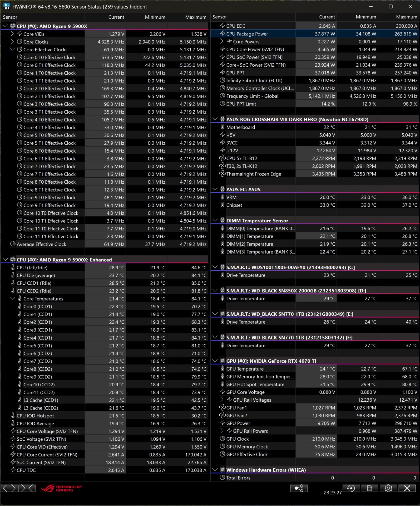The image size is (420, 506).
Task: Reset min/max values with clock icon
Action: 351,488
